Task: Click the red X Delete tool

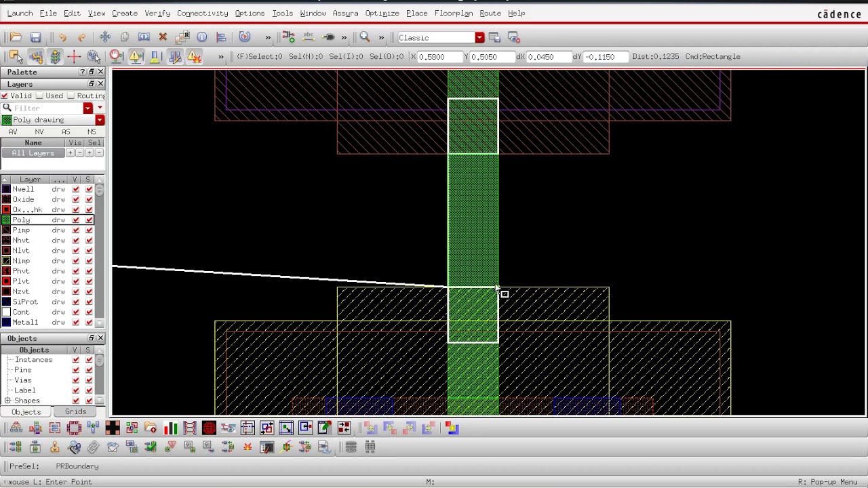Action: click(163, 37)
